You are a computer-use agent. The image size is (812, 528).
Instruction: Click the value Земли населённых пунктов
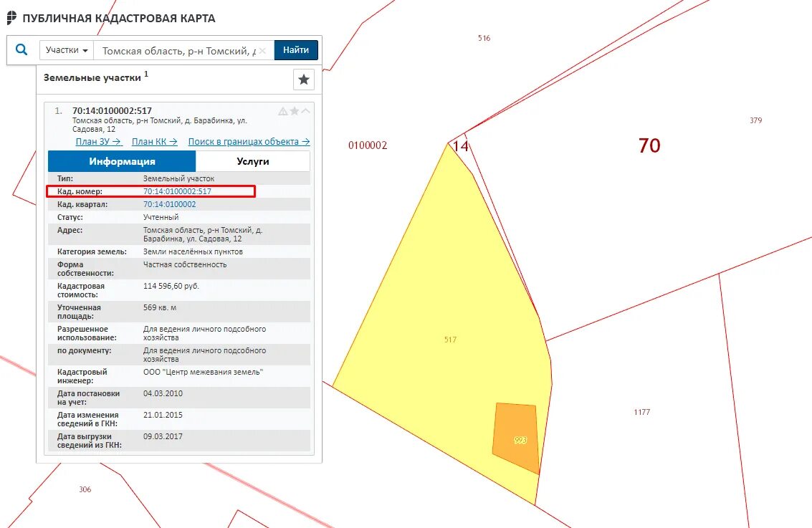click(193, 251)
